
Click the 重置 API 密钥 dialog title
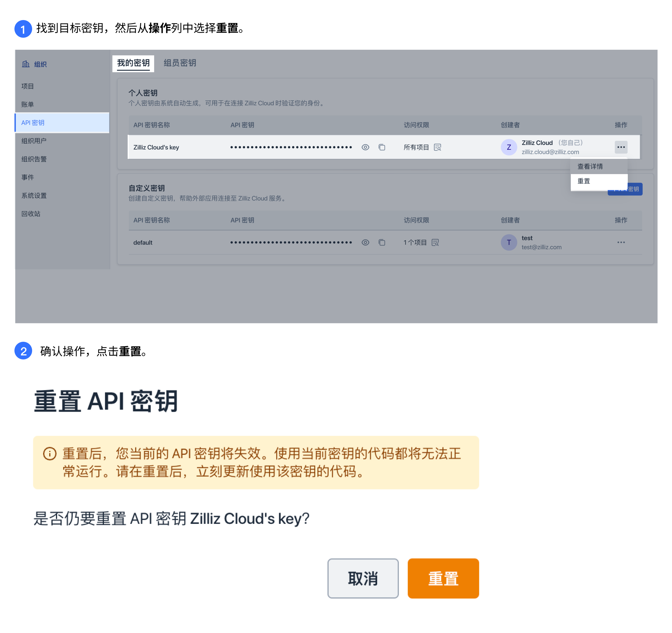[x=106, y=401]
